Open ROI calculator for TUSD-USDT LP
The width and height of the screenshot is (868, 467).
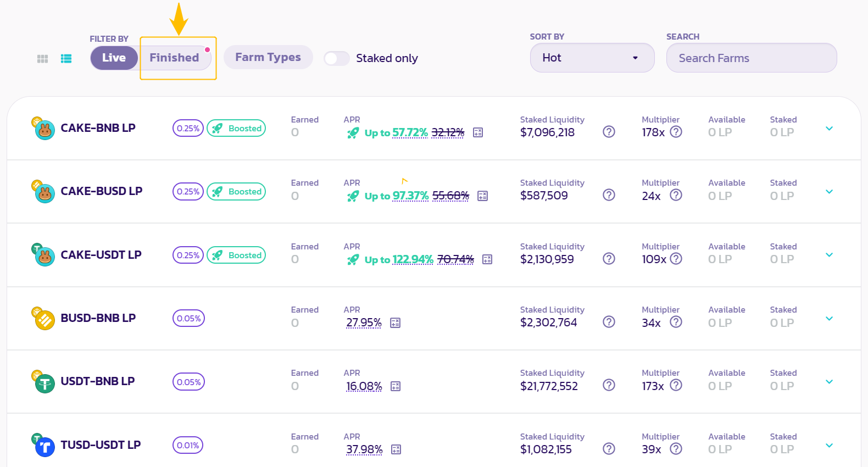[x=396, y=449]
